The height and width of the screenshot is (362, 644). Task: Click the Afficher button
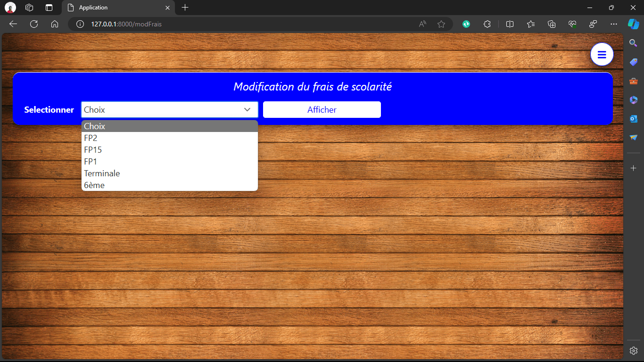tap(322, 110)
